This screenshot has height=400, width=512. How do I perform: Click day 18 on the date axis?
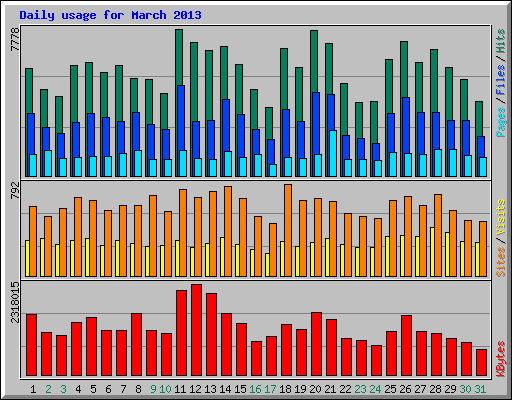click(285, 389)
